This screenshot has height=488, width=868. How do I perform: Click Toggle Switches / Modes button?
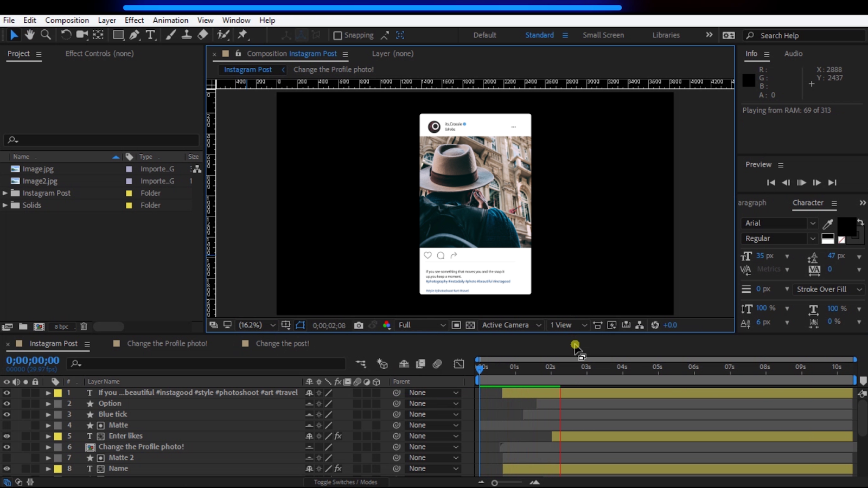346,482
